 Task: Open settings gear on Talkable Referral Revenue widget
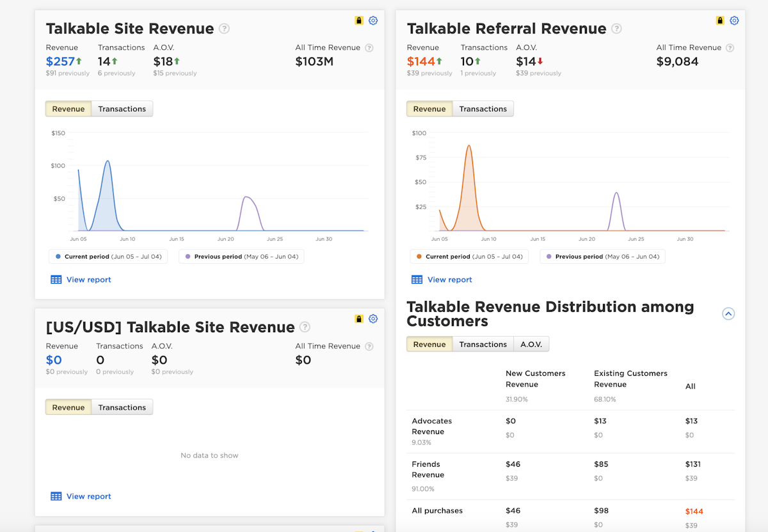[734, 20]
